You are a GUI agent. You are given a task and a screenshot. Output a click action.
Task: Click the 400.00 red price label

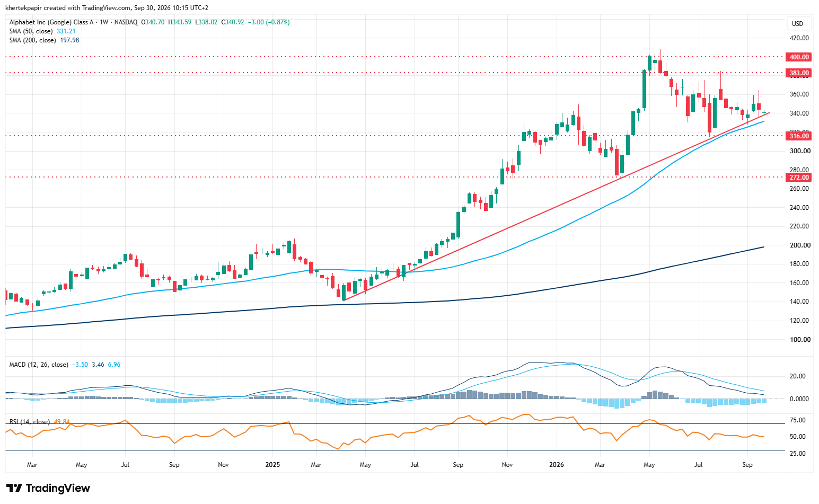tap(799, 57)
